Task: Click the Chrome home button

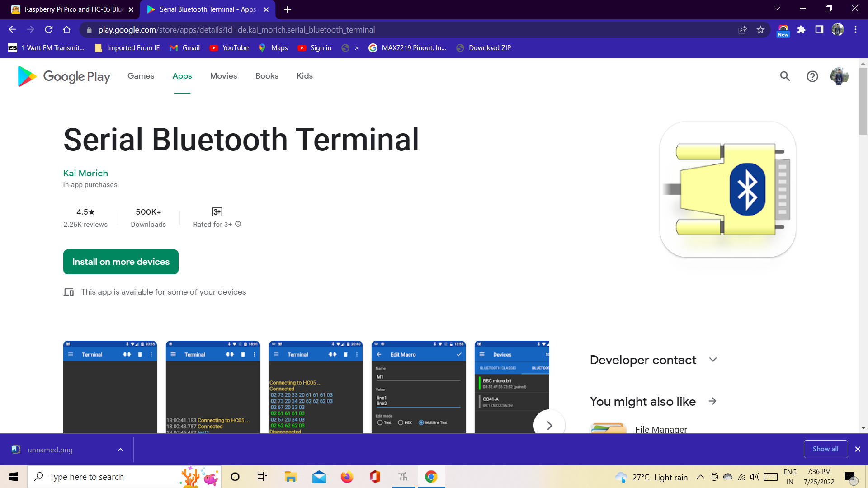Action: (x=66, y=30)
